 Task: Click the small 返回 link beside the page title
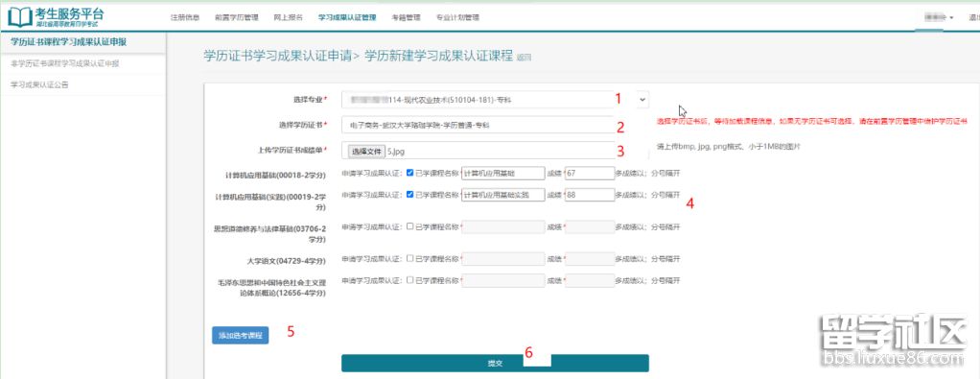[x=524, y=58]
